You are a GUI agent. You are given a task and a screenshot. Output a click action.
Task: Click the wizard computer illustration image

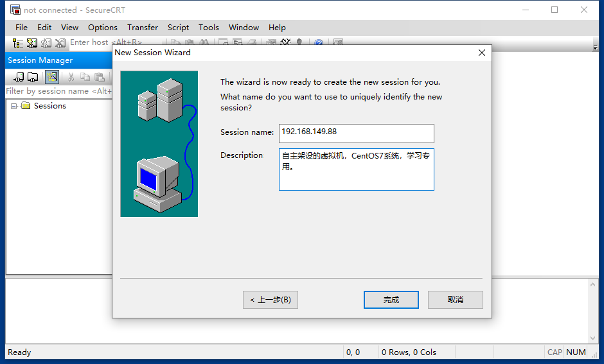(x=159, y=144)
